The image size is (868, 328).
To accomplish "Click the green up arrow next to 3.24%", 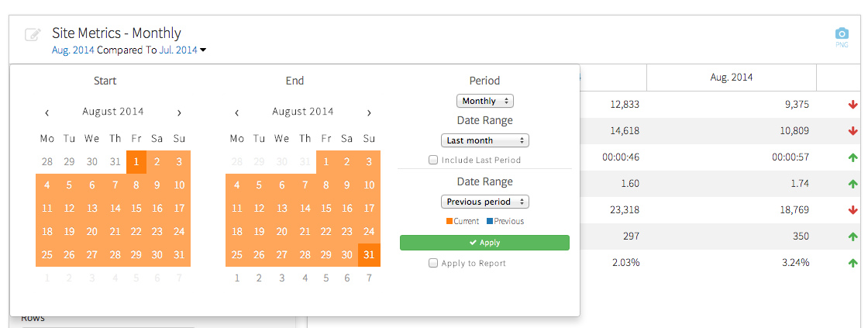I will click(853, 263).
